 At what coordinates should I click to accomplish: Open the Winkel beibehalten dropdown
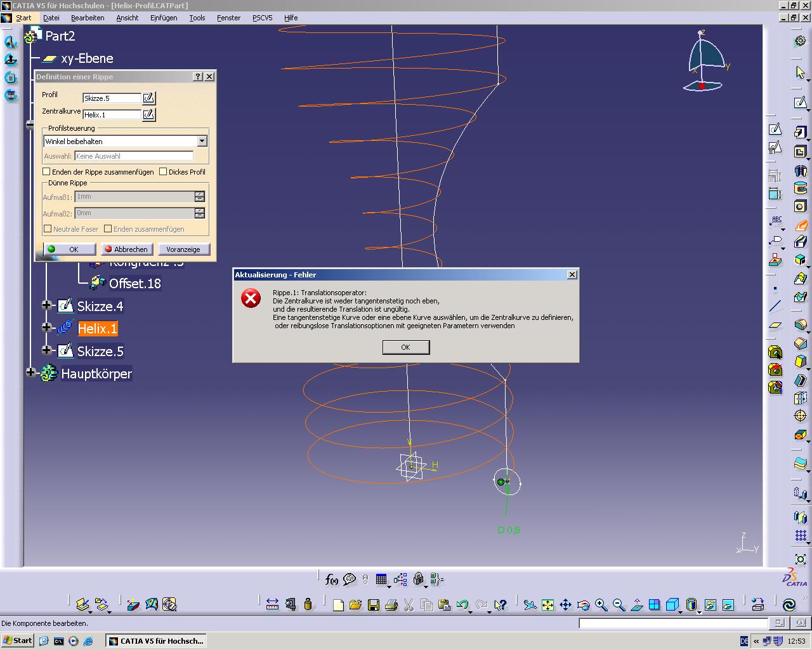coord(202,141)
